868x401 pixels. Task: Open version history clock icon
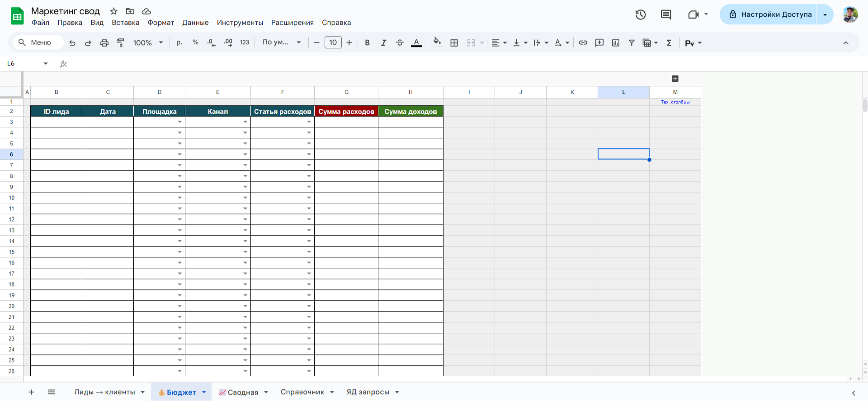click(640, 14)
